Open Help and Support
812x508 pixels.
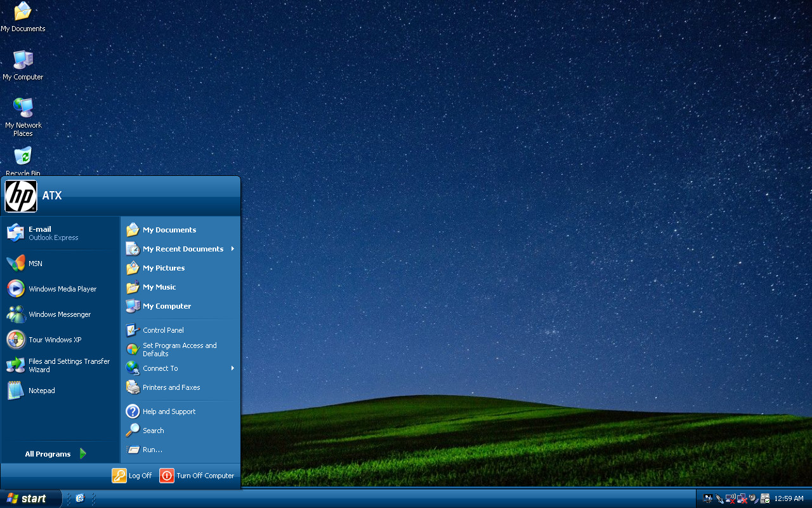click(180, 411)
